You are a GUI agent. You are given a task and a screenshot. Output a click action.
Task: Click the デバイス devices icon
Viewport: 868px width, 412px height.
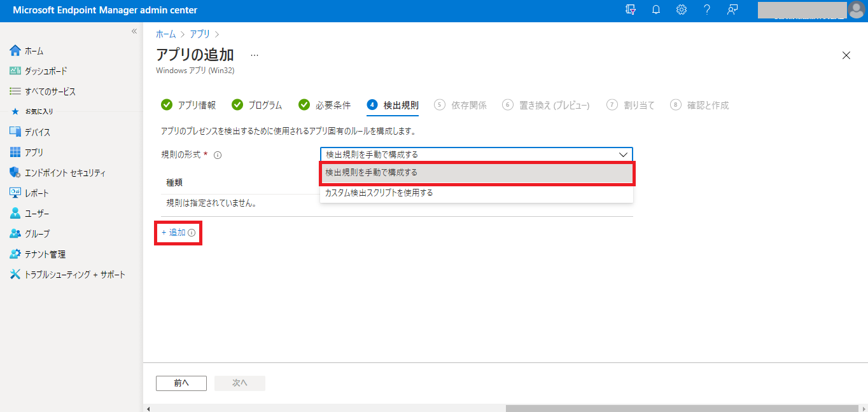tap(15, 132)
